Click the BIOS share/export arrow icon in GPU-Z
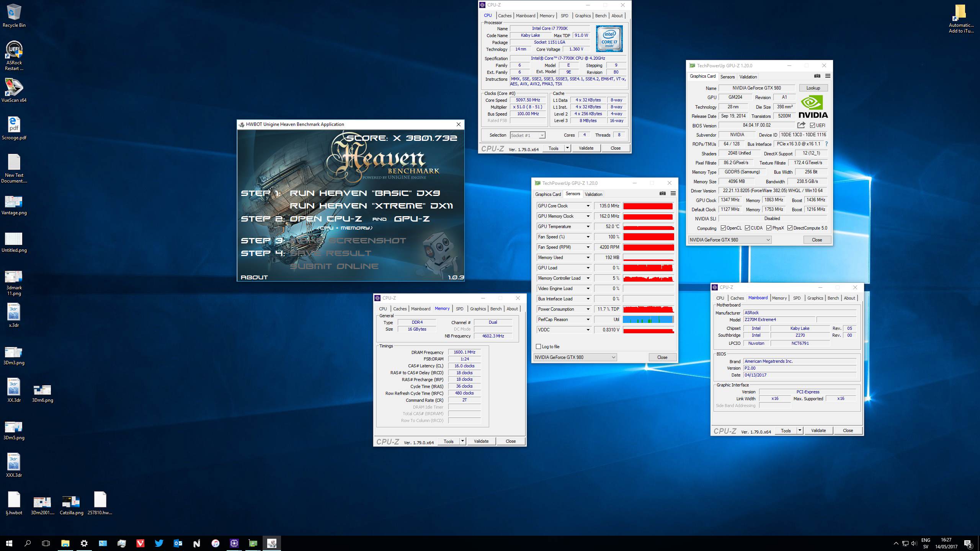Viewport: 980px width, 551px height. coord(801,125)
